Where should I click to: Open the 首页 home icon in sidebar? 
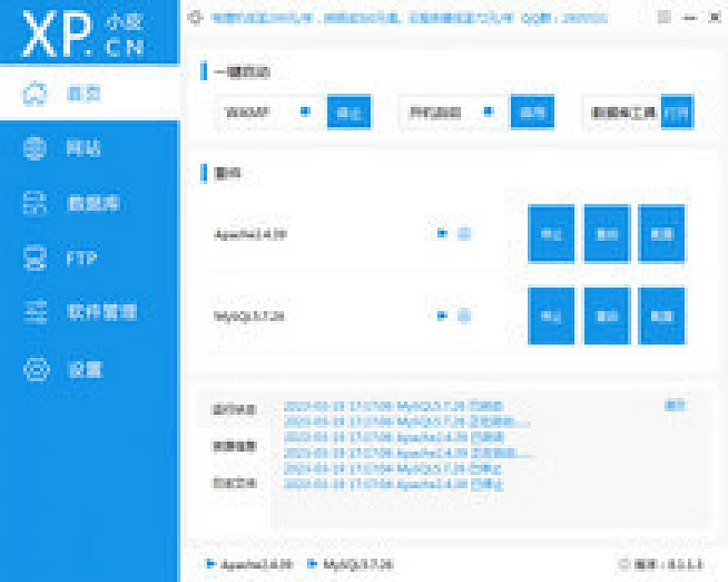[35, 94]
